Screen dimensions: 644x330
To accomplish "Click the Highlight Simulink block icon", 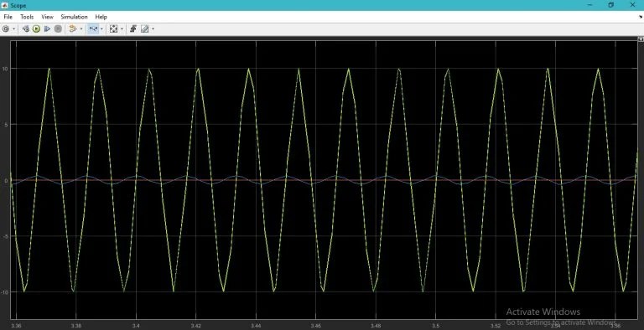I will point(73,28).
